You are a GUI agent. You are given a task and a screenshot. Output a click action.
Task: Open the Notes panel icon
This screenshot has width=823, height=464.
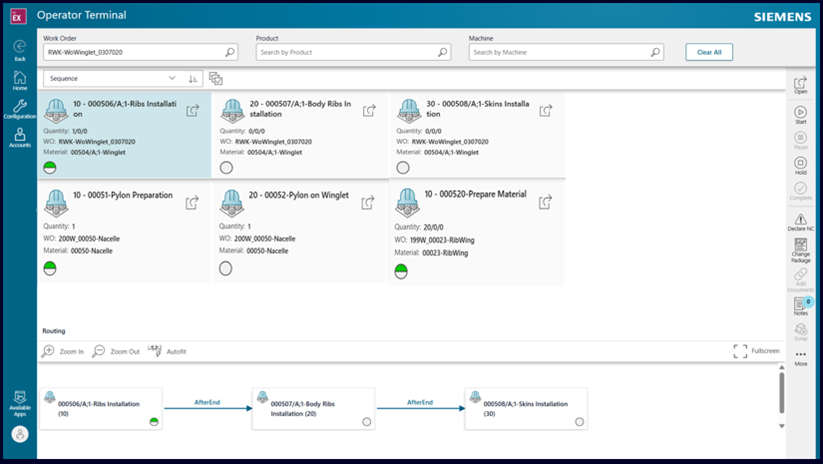tap(800, 305)
